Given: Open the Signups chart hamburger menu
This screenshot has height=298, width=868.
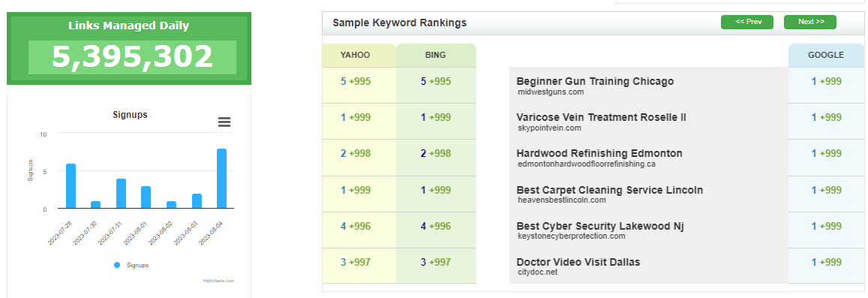Looking at the screenshot, I should (x=224, y=122).
